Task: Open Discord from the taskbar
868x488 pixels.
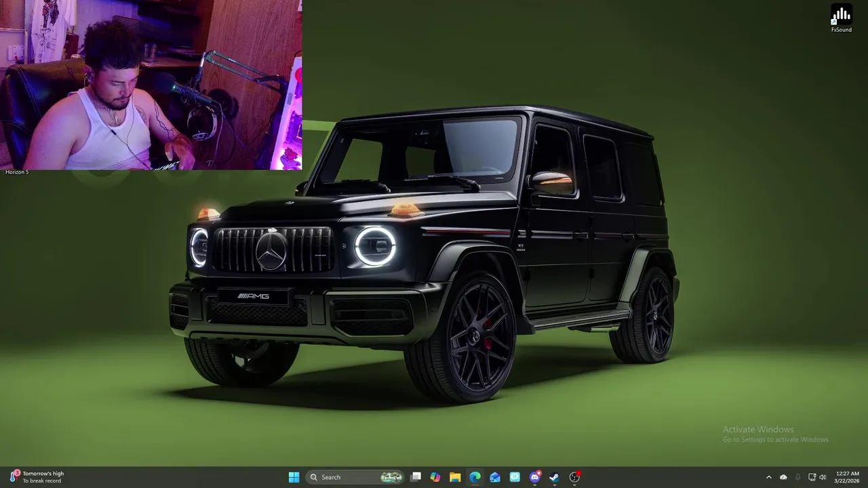Action: 534,477
